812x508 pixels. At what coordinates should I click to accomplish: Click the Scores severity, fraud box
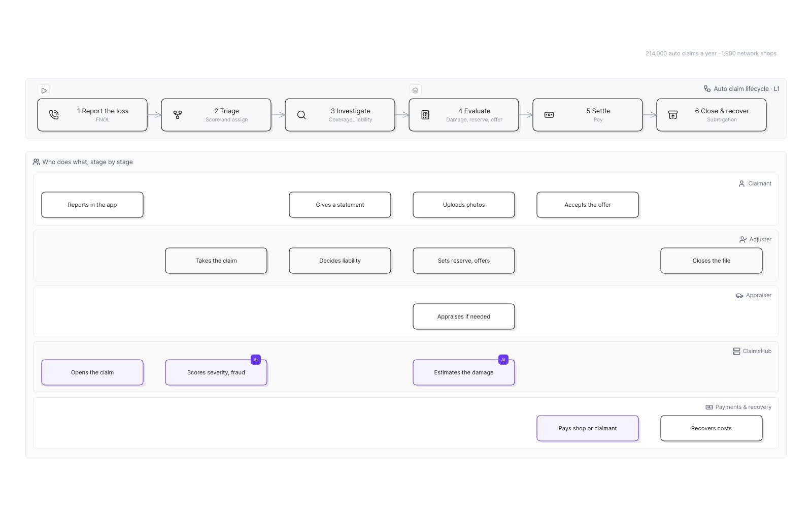[x=216, y=372]
